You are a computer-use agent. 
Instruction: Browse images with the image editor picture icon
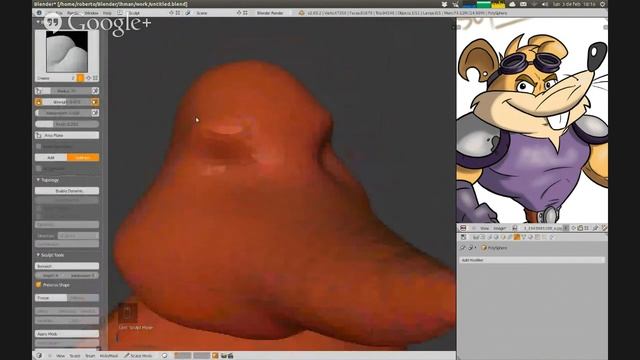point(515,228)
